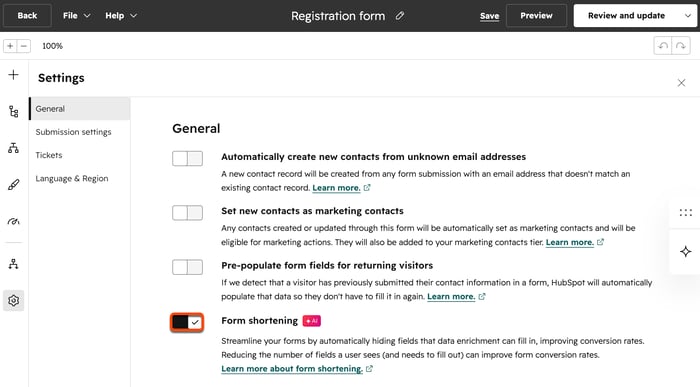Click the Back button
This screenshot has width=700, height=387.
click(27, 16)
